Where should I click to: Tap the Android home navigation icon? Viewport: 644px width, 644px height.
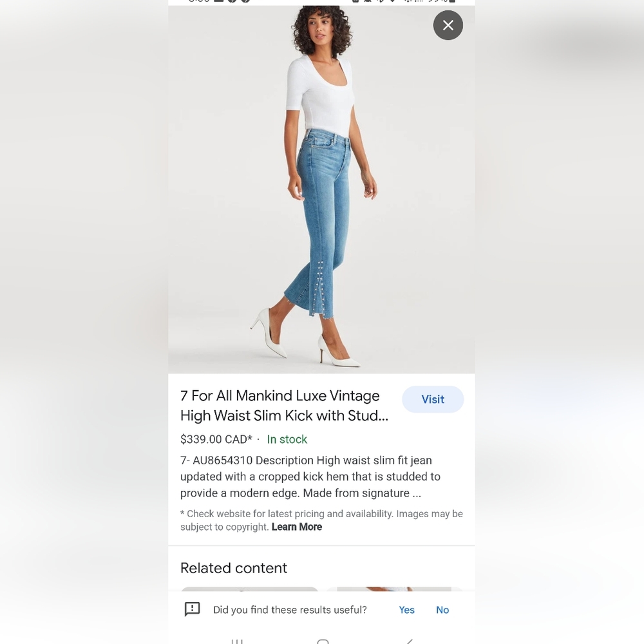pyautogui.click(x=323, y=641)
